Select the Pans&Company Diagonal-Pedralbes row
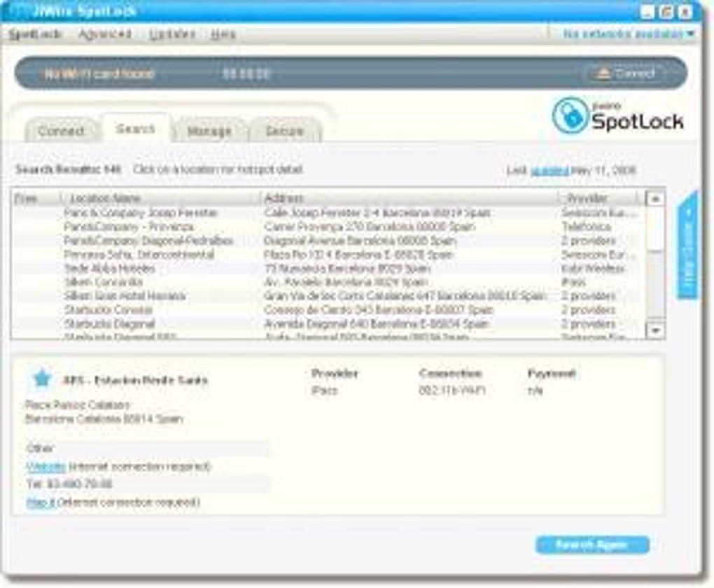This screenshot has width=714, height=588. (x=328, y=241)
